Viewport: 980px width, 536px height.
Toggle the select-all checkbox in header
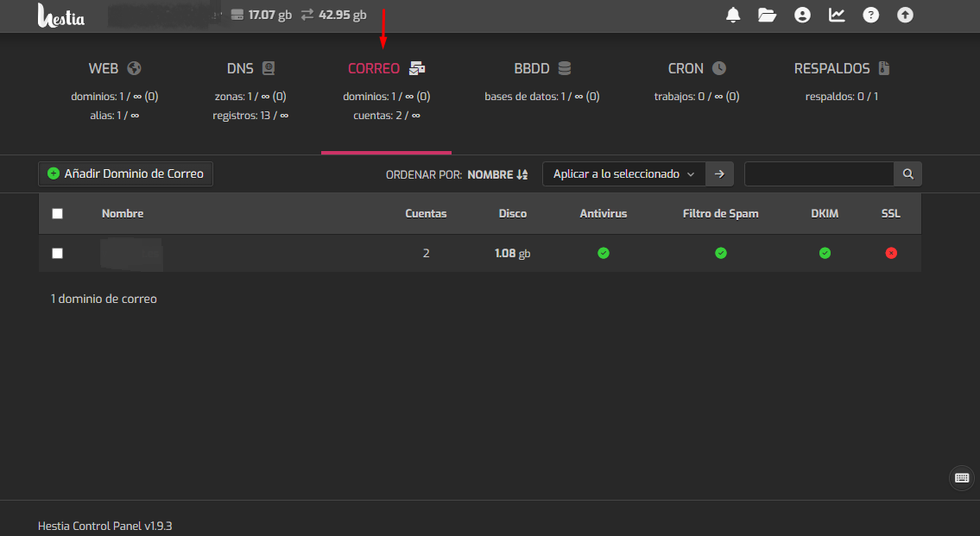(58, 214)
